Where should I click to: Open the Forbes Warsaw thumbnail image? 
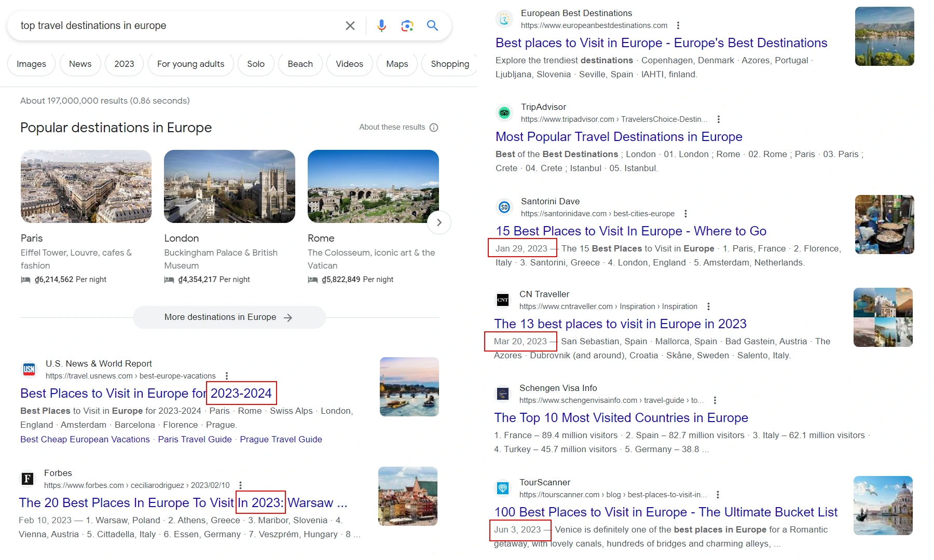408,496
